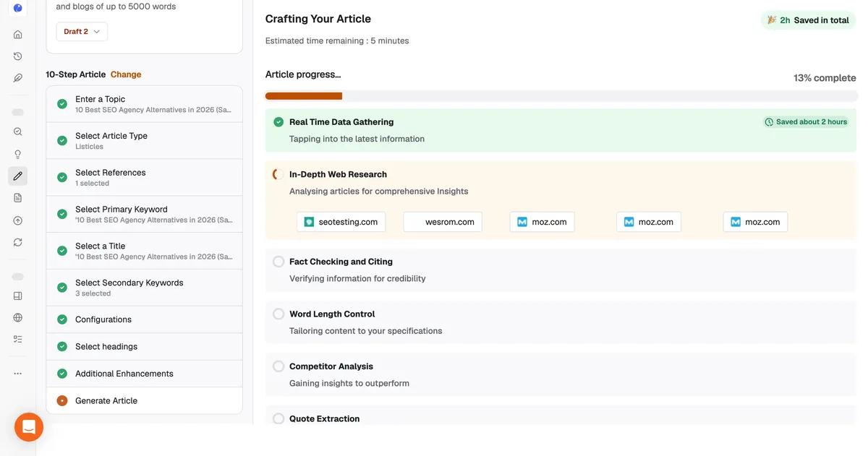868x456 pixels.
Task: Click the green check on Real Time Data Gathering
Action: [x=278, y=122]
